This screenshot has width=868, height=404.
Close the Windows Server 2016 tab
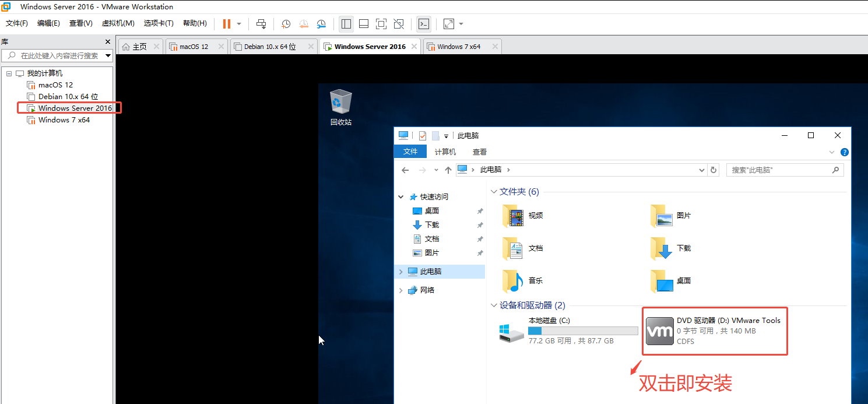[414, 47]
